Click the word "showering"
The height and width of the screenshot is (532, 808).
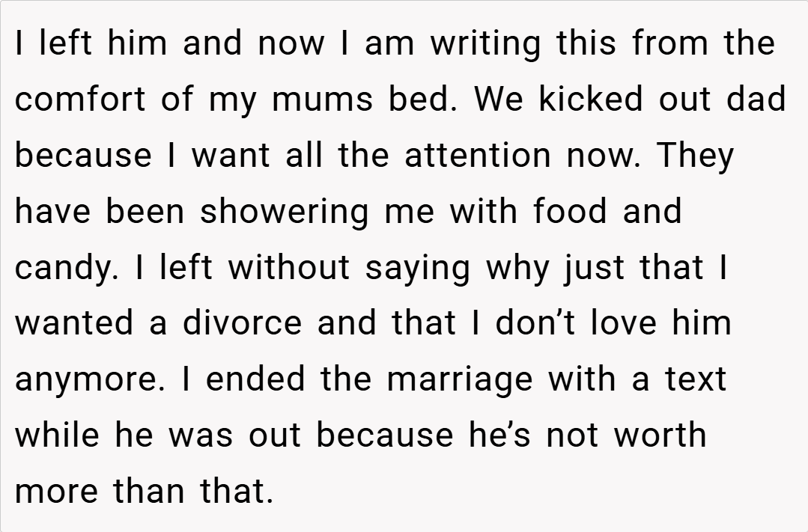(284, 212)
